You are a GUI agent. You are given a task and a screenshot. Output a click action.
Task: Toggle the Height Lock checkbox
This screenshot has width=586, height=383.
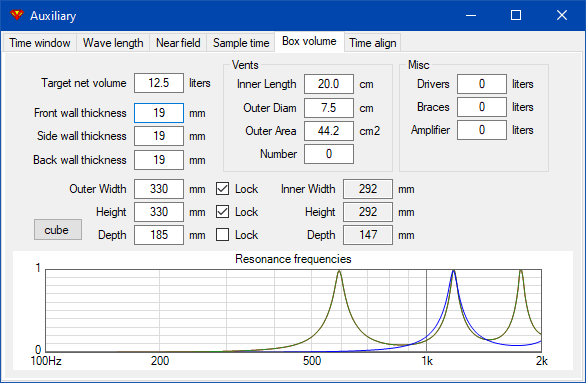[x=222, y=212]
